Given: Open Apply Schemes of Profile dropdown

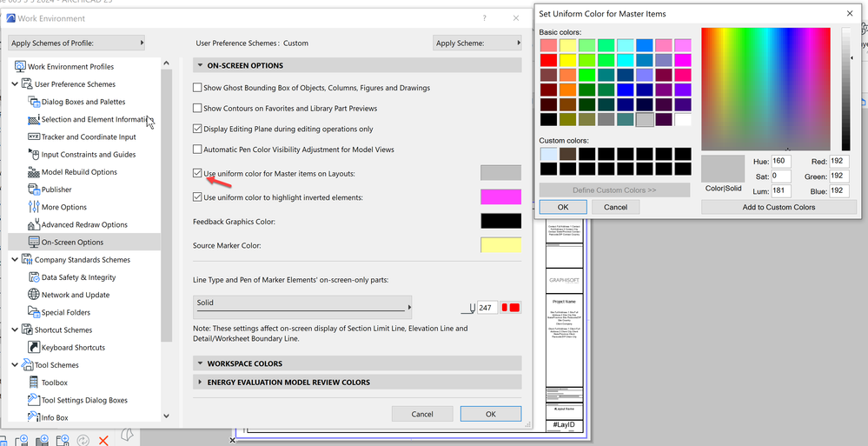Looking at the screenshot, I should point(76,43).
